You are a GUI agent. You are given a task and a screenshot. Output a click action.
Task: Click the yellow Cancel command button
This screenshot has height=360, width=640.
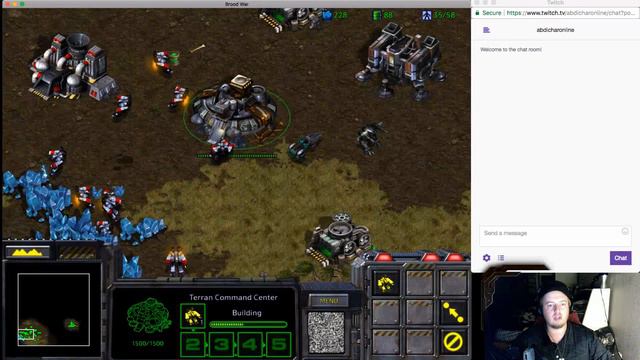[x=453, y=341]
